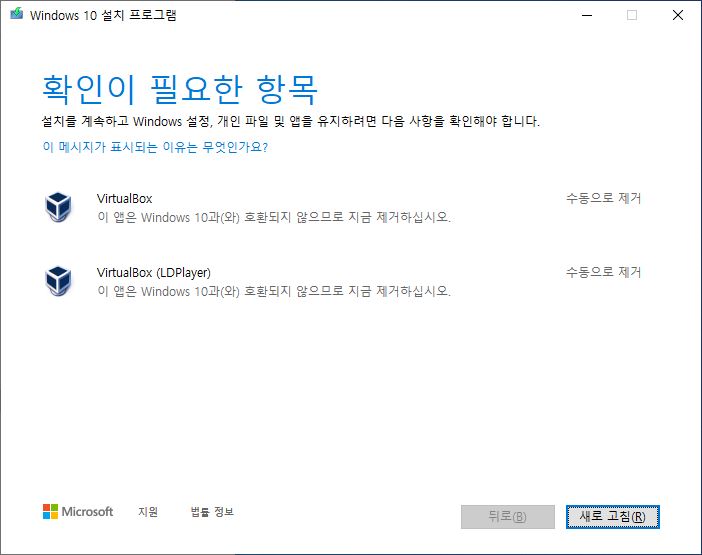This screenshot has height=555, width=702.
Task: Click the disabled maximize button in title bar
Action: pyautogui.click(x=632, y=15)
